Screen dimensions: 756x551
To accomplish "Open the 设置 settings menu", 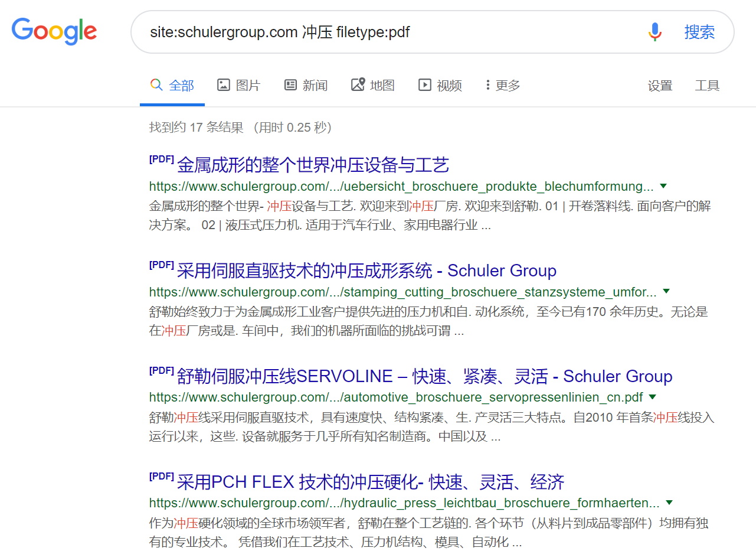I will pyautogui.click(x=660, y=86).
